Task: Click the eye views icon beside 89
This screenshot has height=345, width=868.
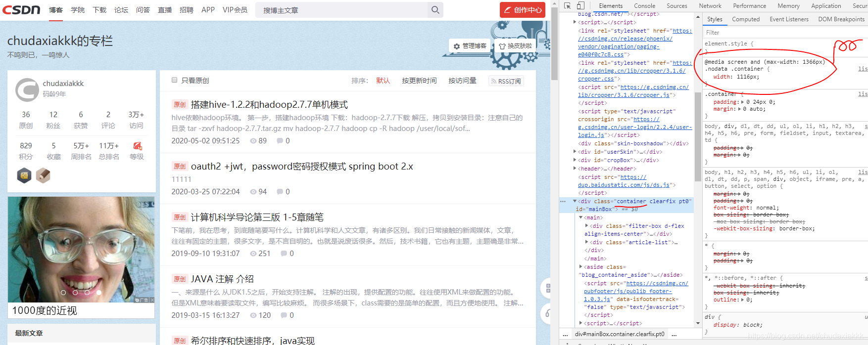Action: pos(253,141)
